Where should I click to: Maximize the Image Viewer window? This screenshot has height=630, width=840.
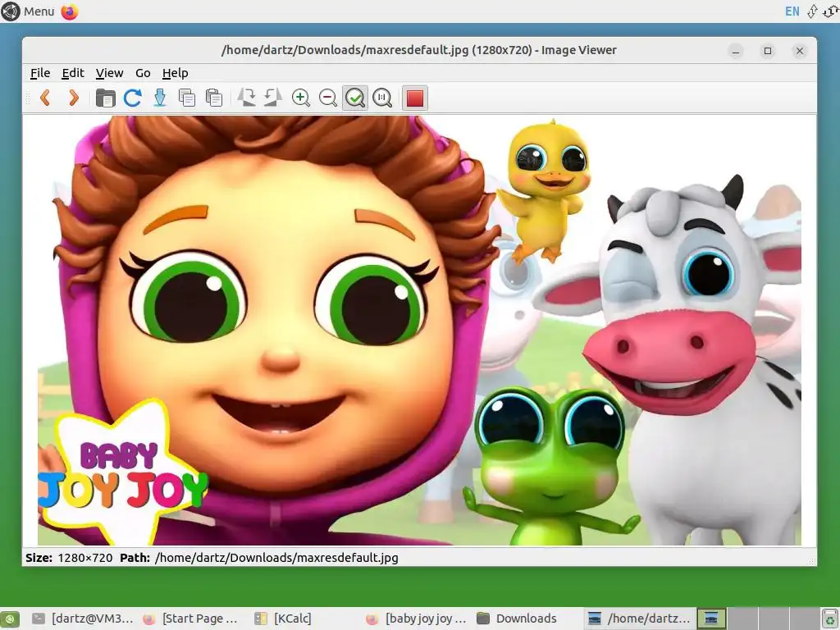[768, 51]
